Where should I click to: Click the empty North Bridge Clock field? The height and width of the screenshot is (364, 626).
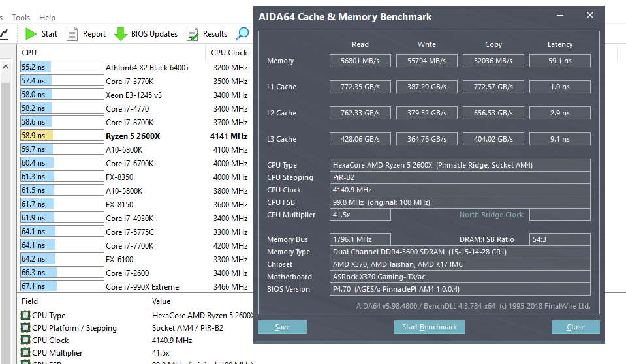(x=559, y=215)
